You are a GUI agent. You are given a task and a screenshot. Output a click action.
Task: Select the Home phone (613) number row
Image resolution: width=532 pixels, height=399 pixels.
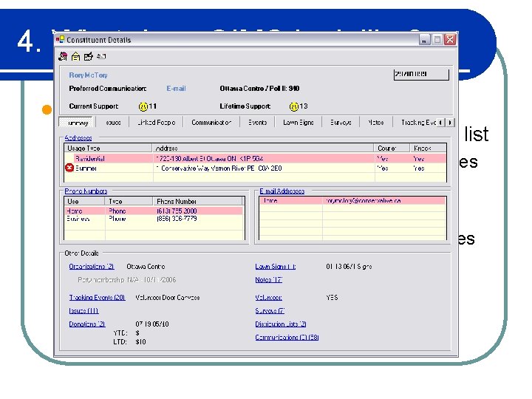pyautogui.click(x=154, y=211)
